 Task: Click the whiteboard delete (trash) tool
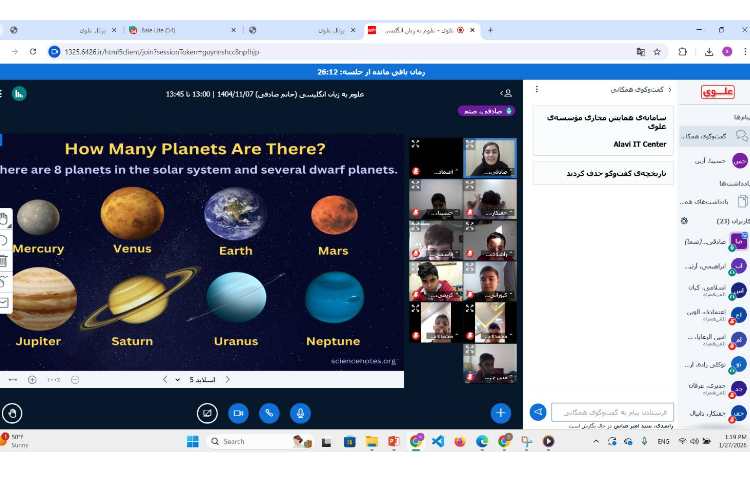pyautogui.click(x=4, y=261)
